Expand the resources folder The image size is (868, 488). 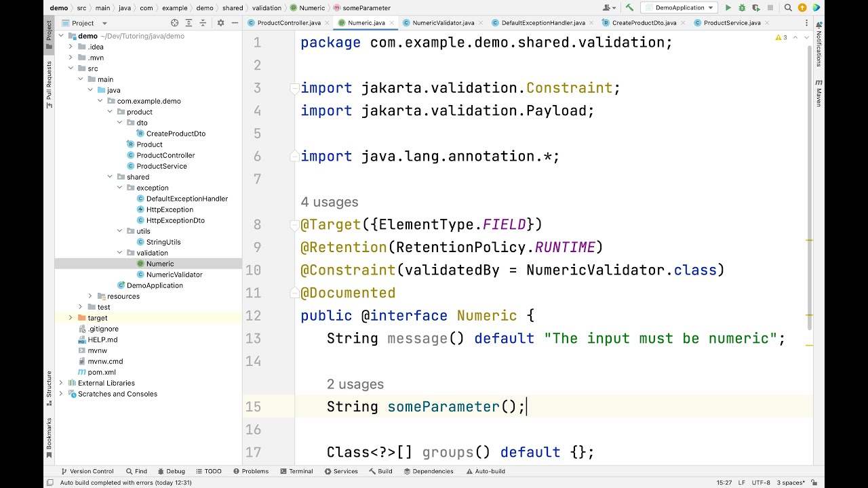pos(90,296)
